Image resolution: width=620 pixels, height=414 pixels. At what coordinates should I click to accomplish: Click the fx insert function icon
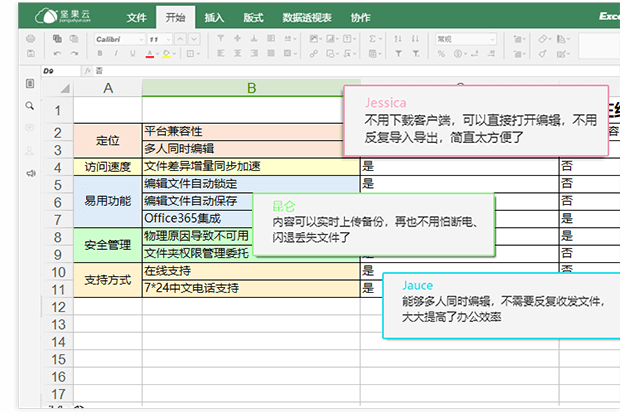pyautogui.click(x=88, y=70)
